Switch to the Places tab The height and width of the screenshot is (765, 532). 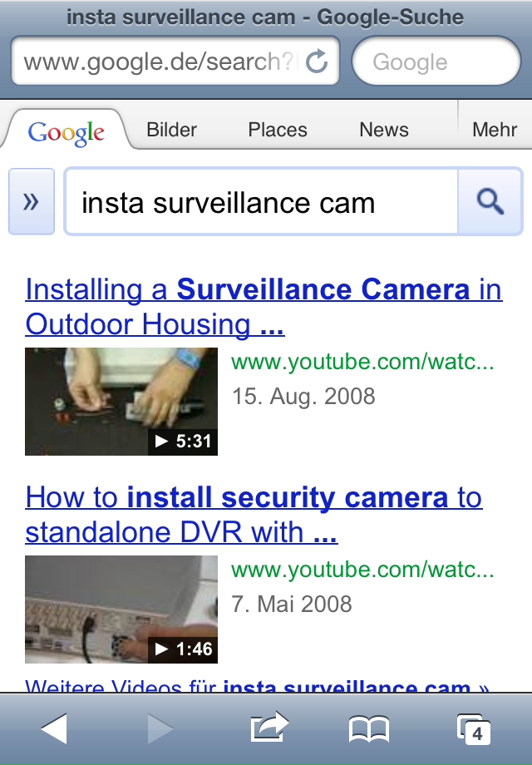pos(278,130)
